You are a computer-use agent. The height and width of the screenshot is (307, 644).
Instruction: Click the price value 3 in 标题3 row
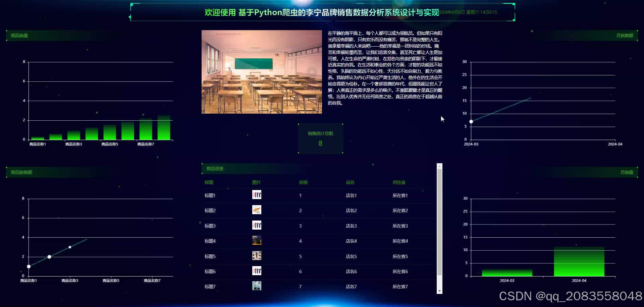point(300,226)
